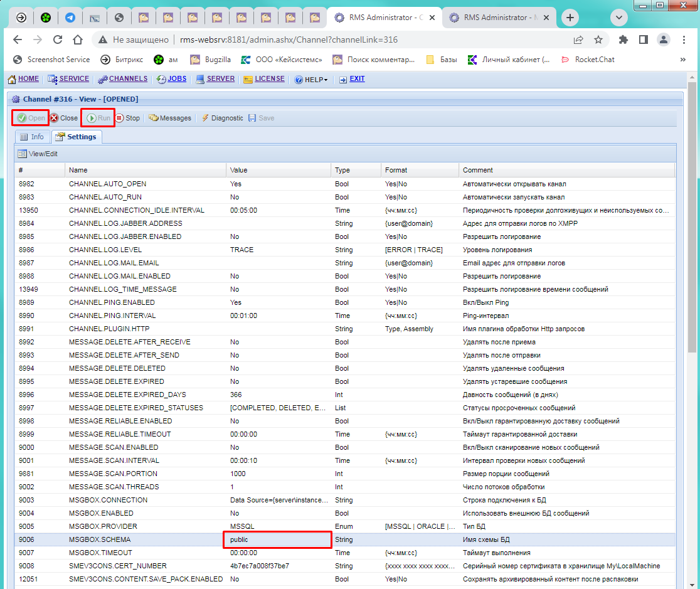Open ООО «Кейсистемс» bookmark

282,60
